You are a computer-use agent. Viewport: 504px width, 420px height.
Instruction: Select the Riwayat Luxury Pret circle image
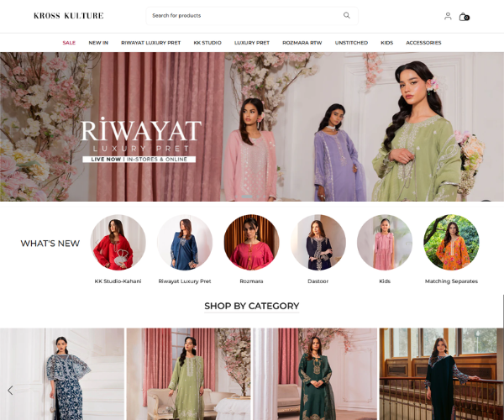tap(185, 243)
